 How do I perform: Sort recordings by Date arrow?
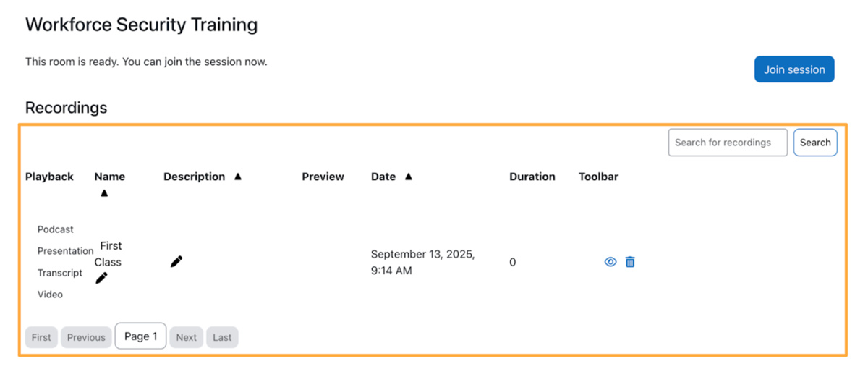point(409,177)
